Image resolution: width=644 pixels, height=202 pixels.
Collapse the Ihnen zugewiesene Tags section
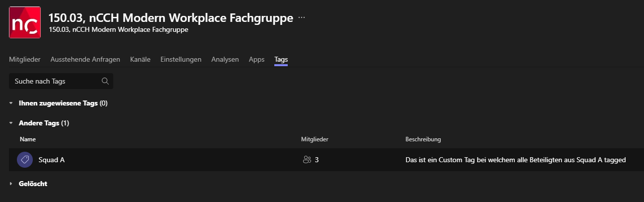[x=11, y=103]
